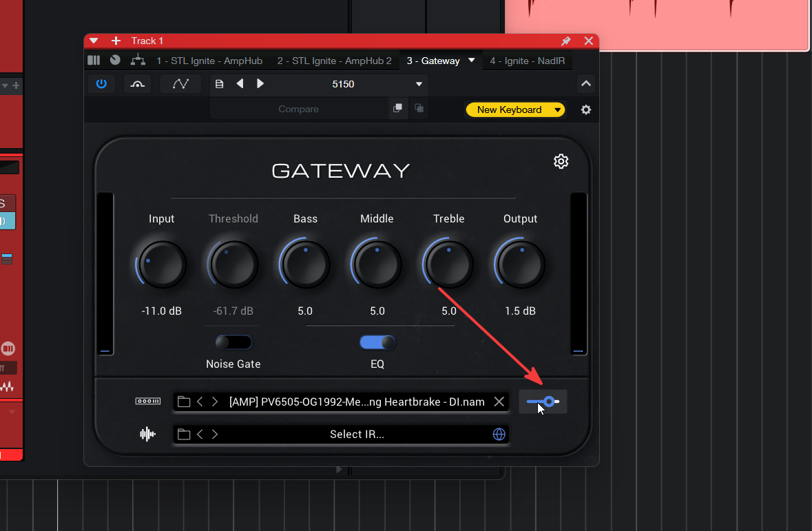Bypass plugin with blue power button
Image resolution: width=812 pixels, height=531 pixels.
101,84
